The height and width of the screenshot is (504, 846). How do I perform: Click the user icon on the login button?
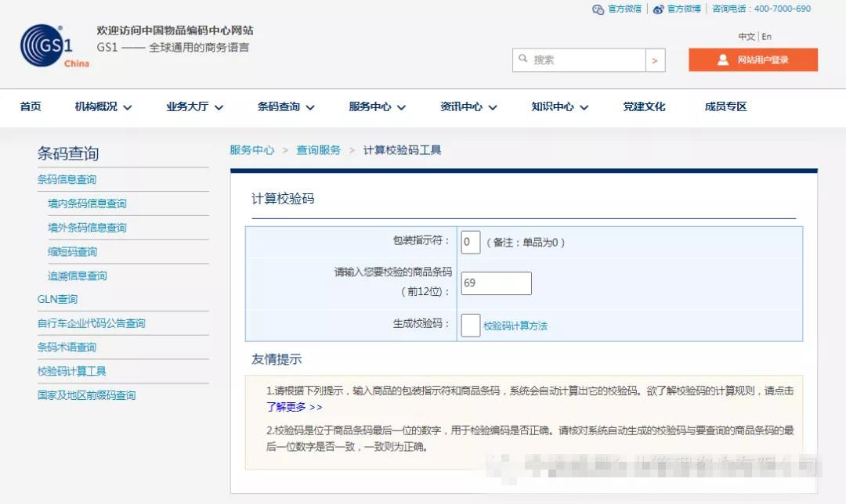tap(722, 59)
